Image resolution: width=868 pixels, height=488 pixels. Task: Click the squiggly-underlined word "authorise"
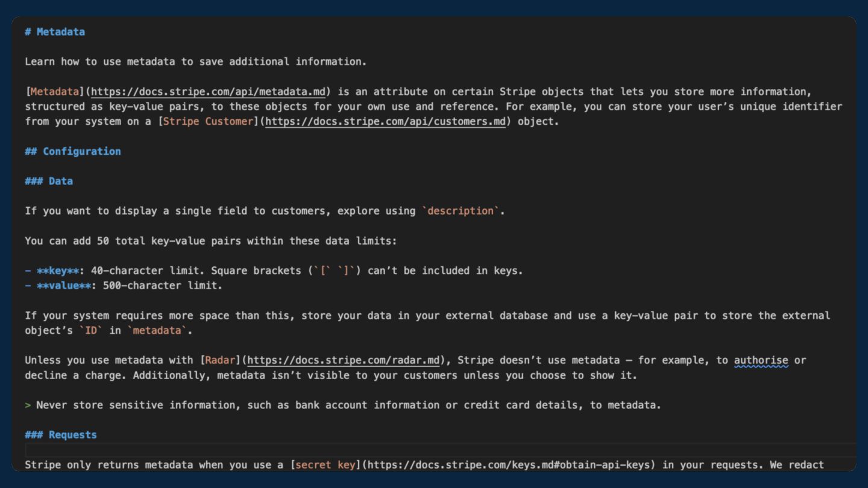(x=761, y=360)
